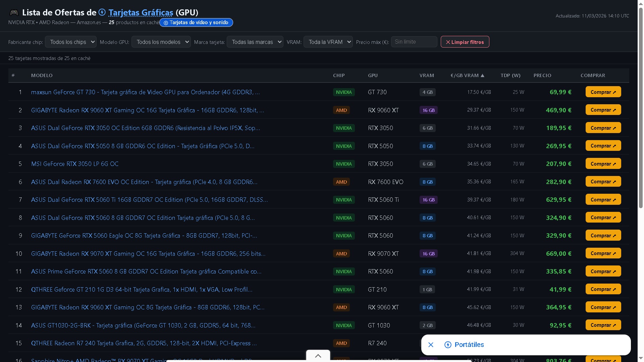Open the MSI GeForce RTX 3050 LP link

tap(74, 164)
